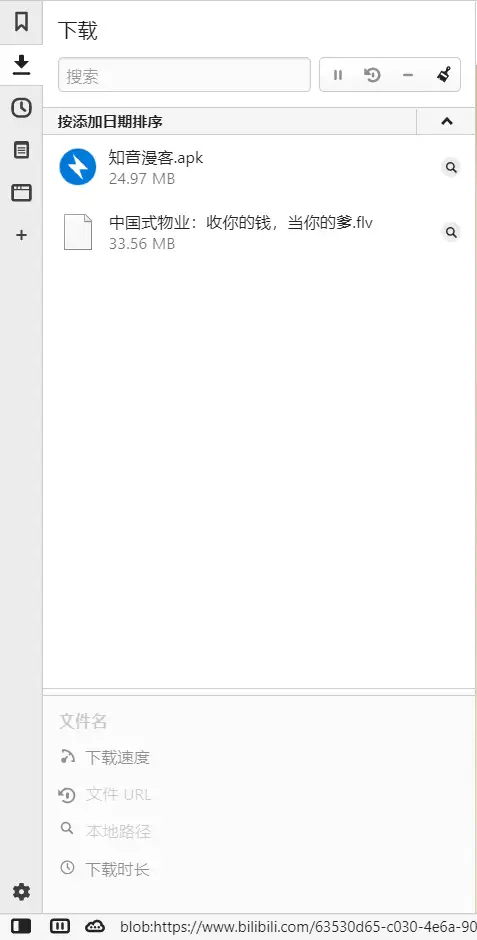Show 知音漫客.apk in folder via magnifier
This screenshot has height=940, width=477.
point(451,167)
